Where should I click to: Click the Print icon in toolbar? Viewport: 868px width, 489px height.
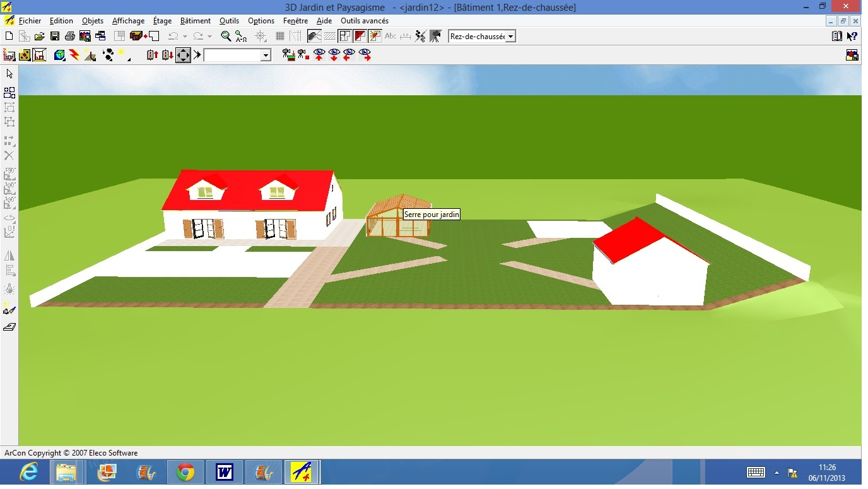(70, 37)
